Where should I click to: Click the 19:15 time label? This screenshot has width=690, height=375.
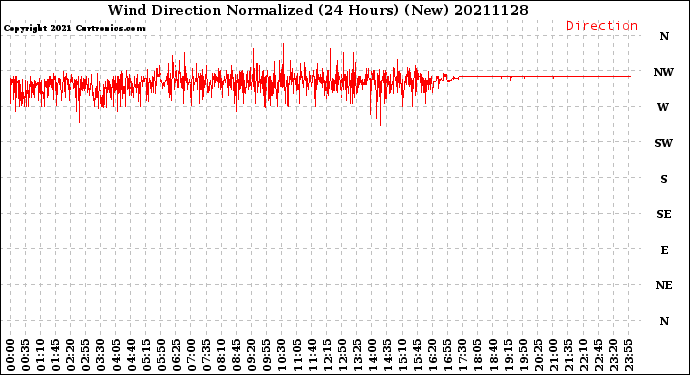(508, 355)
